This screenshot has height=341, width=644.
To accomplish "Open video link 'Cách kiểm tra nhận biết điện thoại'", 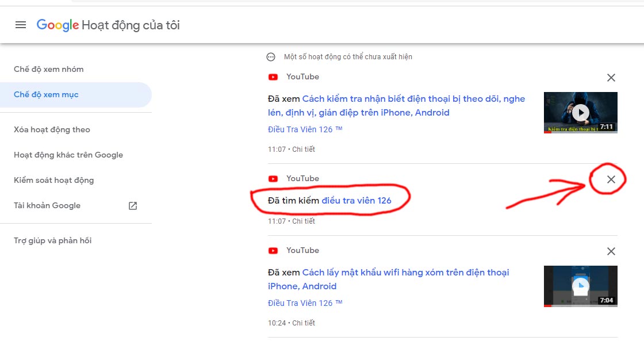I will tap(396, 106).
